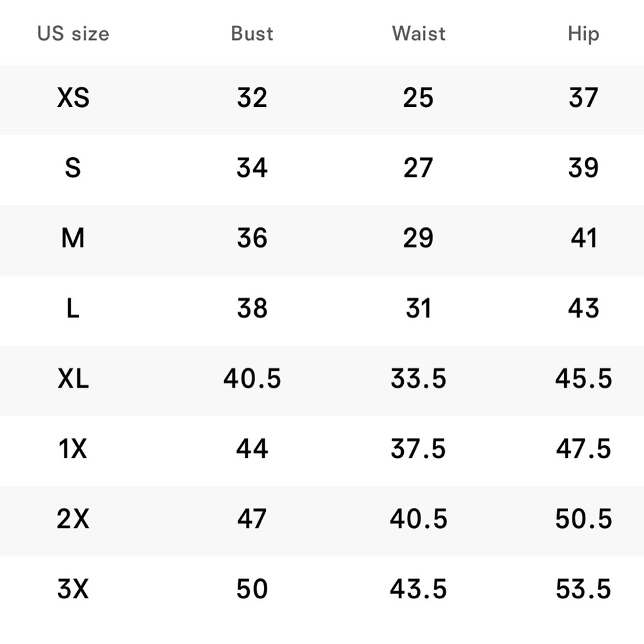
Task: Select the 3X hip value 53.5
Action: pos(583,589)
